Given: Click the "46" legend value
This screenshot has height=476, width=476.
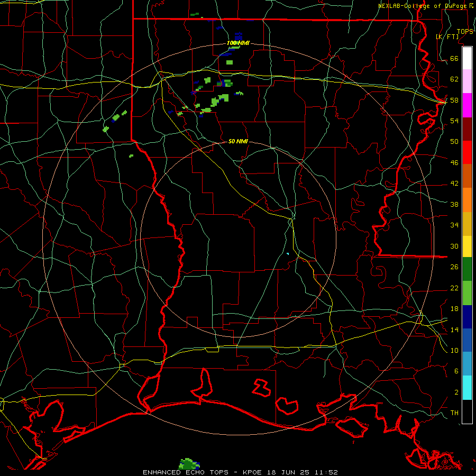Looking at the screenshot, I should pyautogui.click(x=454, y=163).
